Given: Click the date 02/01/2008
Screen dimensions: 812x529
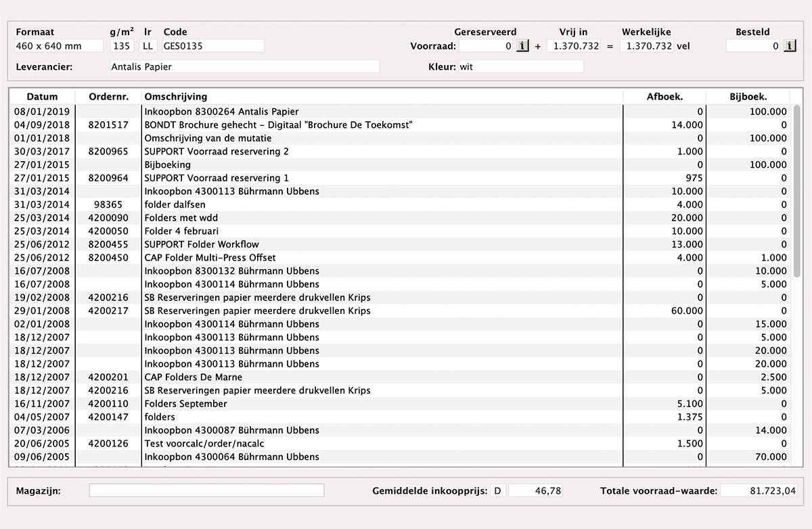Looking at the screenshot, I should click(x=42, y=324).
